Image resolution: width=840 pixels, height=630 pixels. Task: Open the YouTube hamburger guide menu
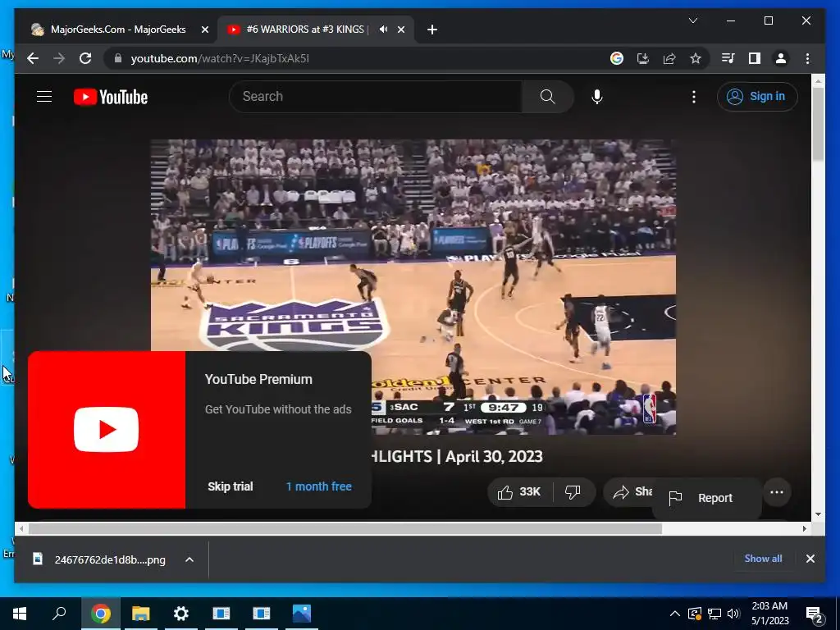[x=44, y=97]
